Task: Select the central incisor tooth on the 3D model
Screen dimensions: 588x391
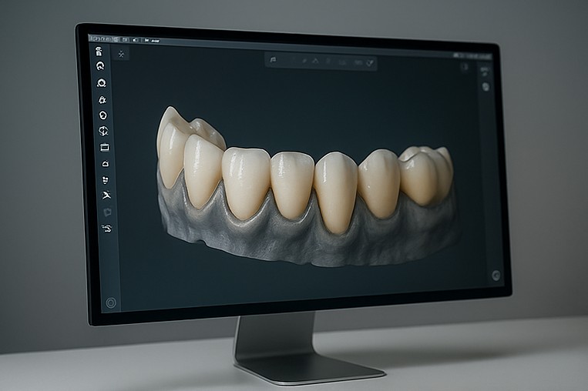Action: [292, 185]
